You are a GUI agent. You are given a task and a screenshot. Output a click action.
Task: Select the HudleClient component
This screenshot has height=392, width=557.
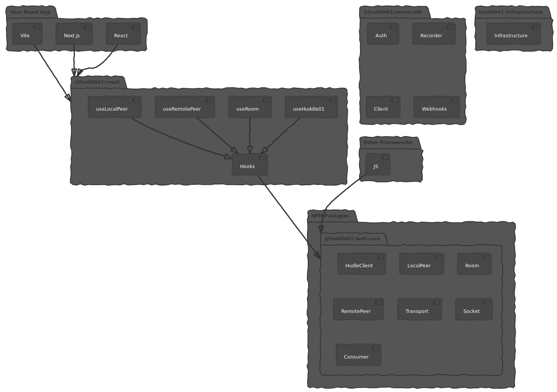tap(361, 263)
